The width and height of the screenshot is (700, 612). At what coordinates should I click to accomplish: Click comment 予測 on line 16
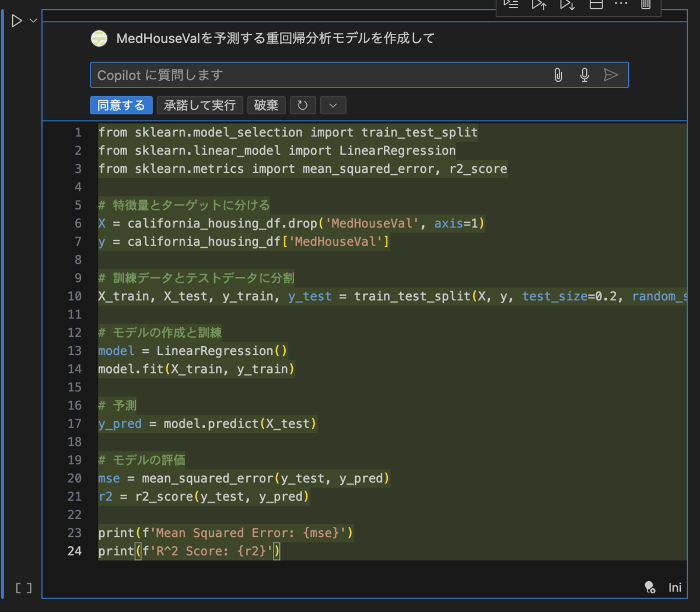tap(118, 405)
